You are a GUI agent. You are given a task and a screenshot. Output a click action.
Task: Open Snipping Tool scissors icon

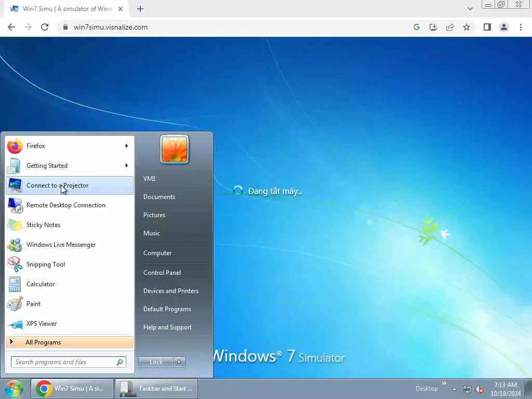15,264
